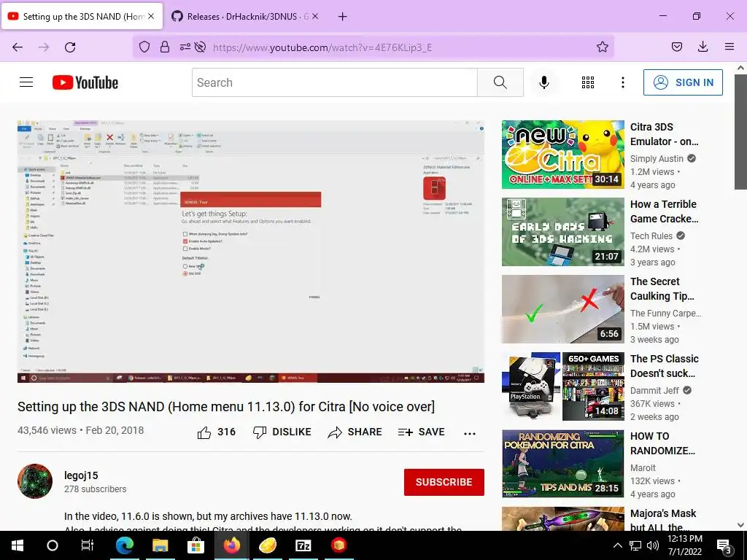747x560 pixels.
Task: Open 'The PS Classic Doesn't suck' title
Action: pos(664,366)
